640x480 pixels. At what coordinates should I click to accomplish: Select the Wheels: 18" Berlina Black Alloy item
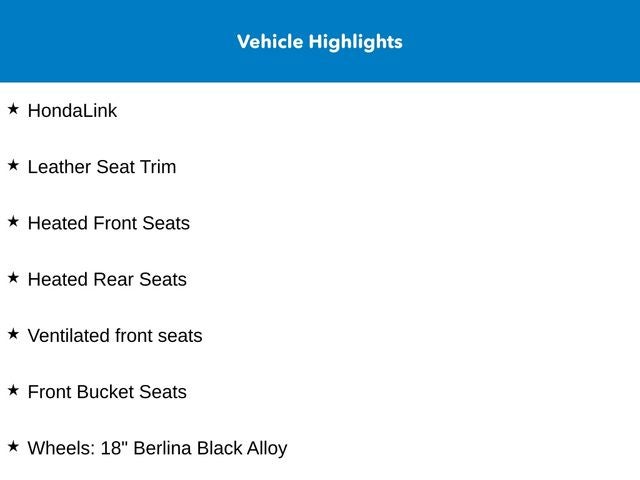(x=157, y=448)
